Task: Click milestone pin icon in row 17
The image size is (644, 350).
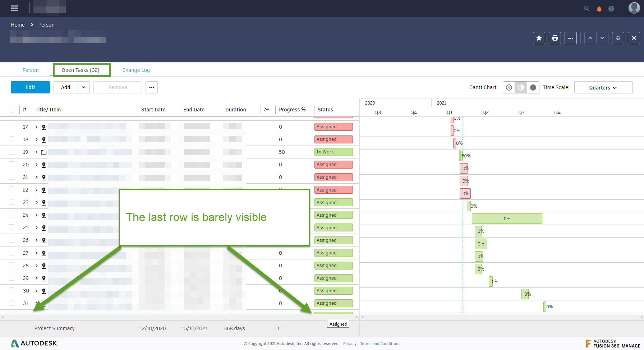Action: (x=44, y=127)
